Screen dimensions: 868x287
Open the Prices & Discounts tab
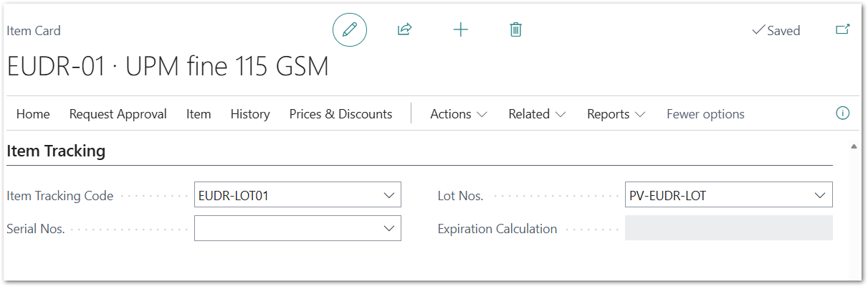(x=340, y=114)
